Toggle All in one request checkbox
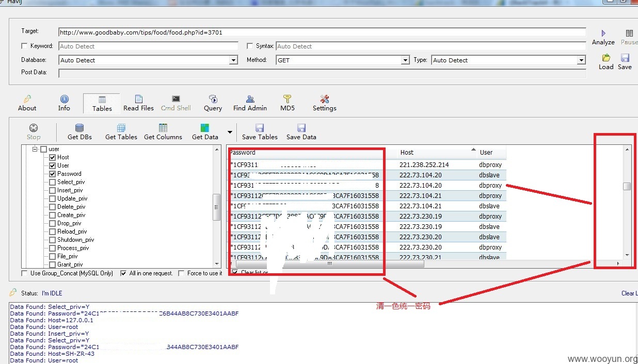The image size is (638, 364). click(x=123, y=273)
